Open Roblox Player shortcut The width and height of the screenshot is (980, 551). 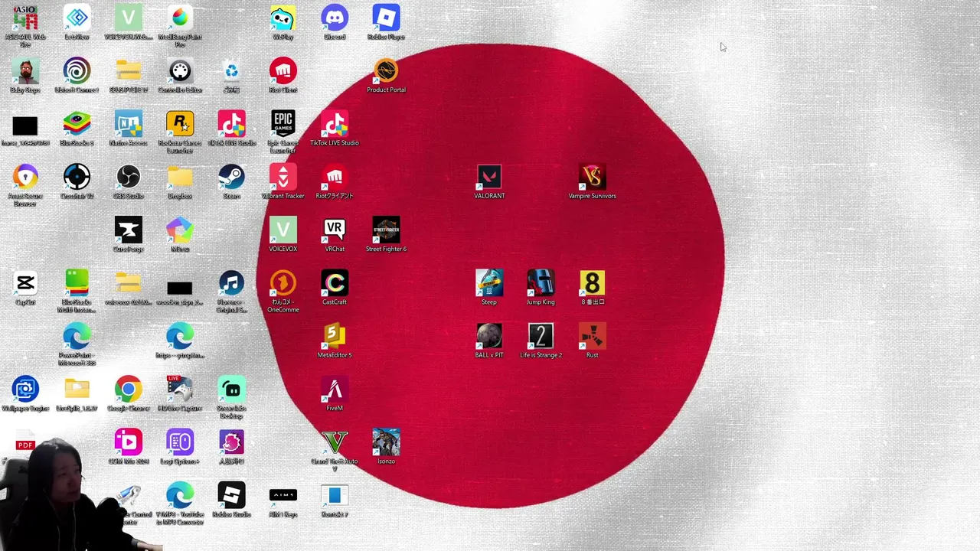click(386, 18)
